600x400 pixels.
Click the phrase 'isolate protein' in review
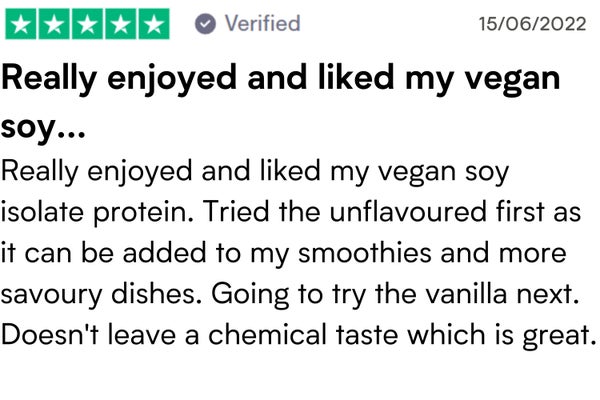[x=97, y=212]
